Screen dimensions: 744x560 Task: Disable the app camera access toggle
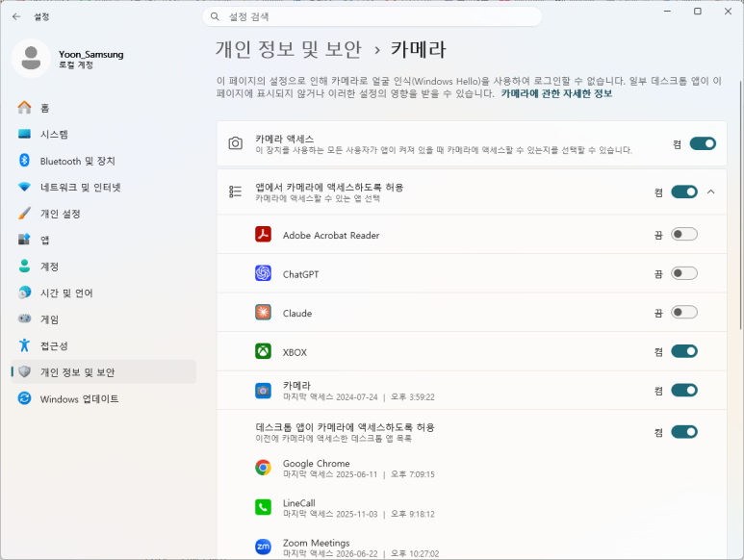click(684, 191)
